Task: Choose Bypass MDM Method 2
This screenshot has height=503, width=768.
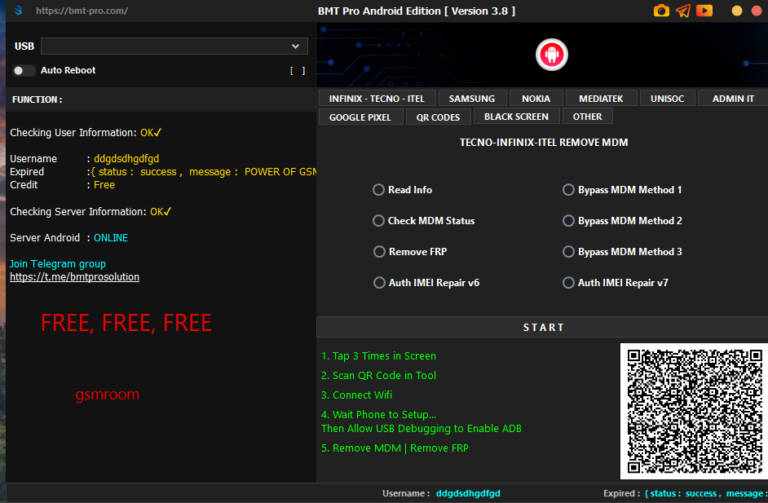Action: coord(622,221)
